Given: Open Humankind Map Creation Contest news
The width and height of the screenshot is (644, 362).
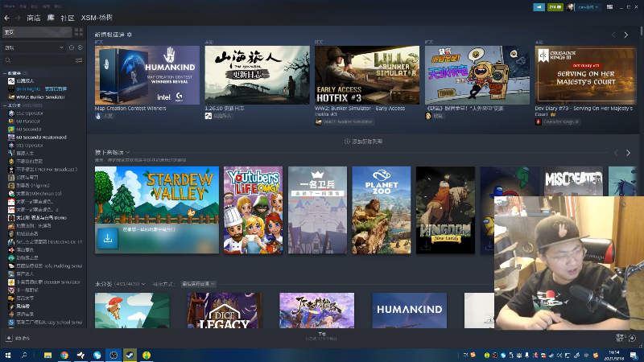Looking at the screenshot, I should tap(147, 75).
